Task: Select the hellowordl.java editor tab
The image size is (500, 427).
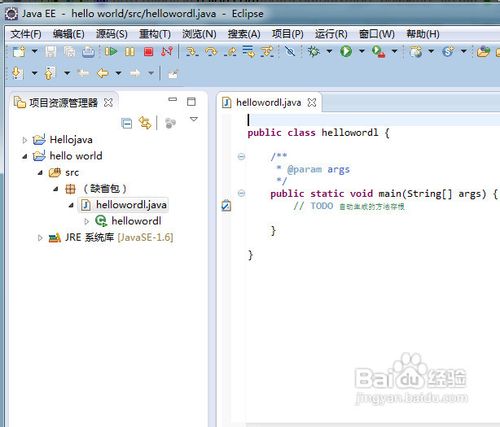Action: point(268,102)
